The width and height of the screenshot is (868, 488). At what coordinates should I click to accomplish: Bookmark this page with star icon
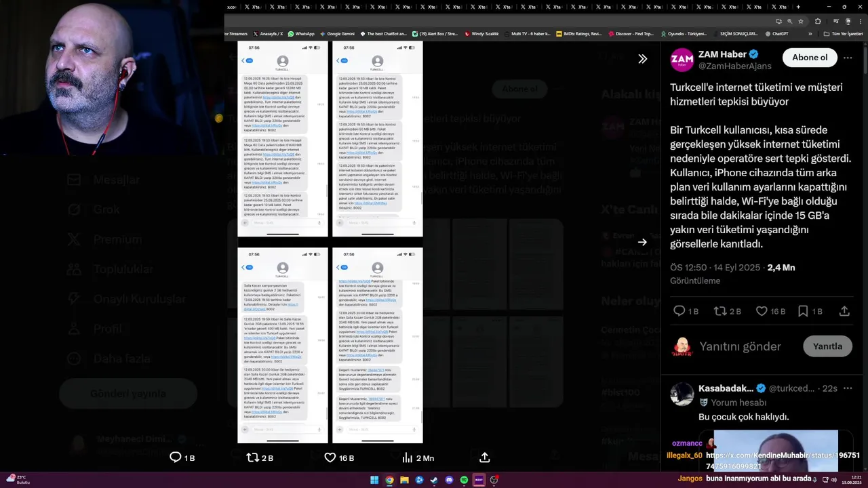pos(800,21)
